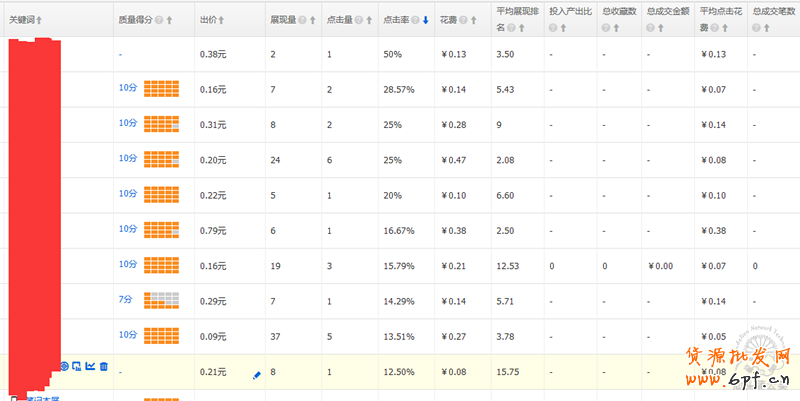Tick the checkbox in the bottom-left row

(x=13, y=397)
